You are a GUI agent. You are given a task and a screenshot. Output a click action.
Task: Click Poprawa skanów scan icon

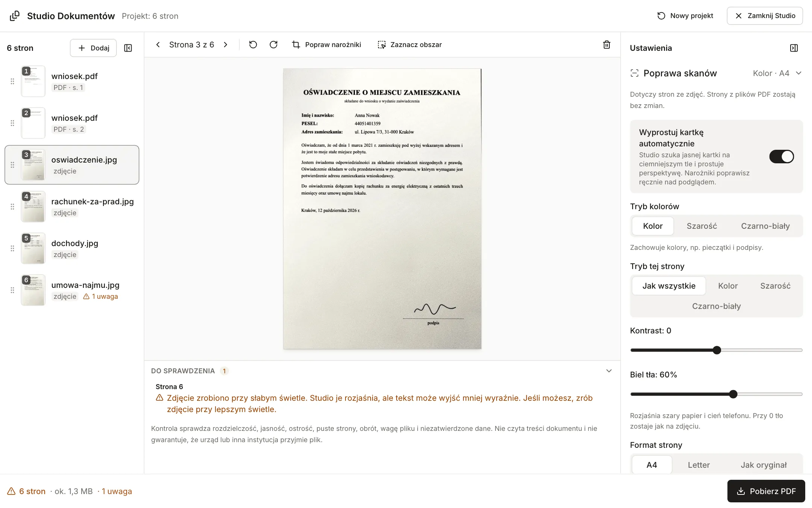[635, 73]
